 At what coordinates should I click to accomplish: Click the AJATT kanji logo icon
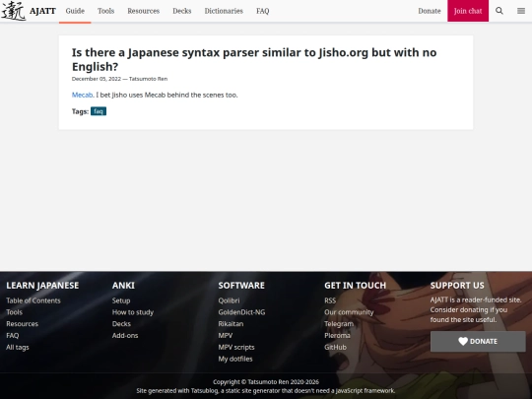tap(14, 11)
